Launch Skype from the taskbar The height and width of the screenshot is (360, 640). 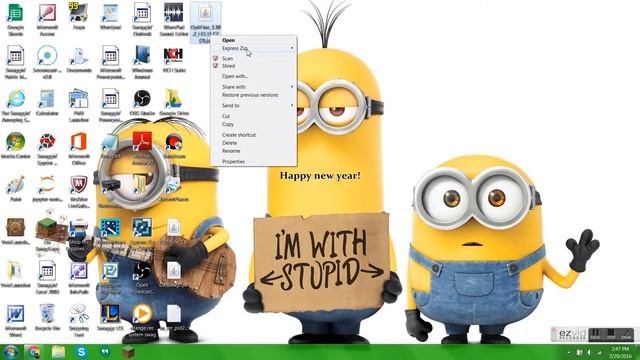(82, 352)
